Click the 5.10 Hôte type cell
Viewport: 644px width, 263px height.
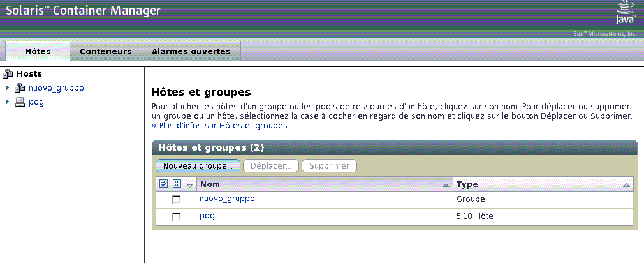coord(543,216)
